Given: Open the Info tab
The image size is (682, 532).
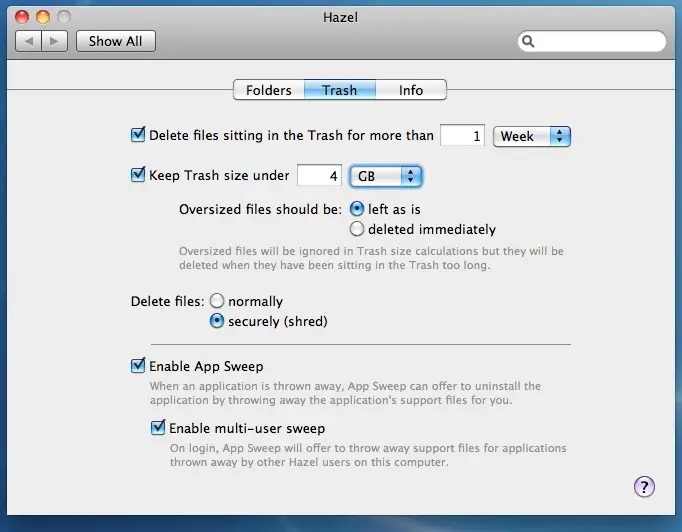Looking at the screenshot, I should click(x=411, y=90).
